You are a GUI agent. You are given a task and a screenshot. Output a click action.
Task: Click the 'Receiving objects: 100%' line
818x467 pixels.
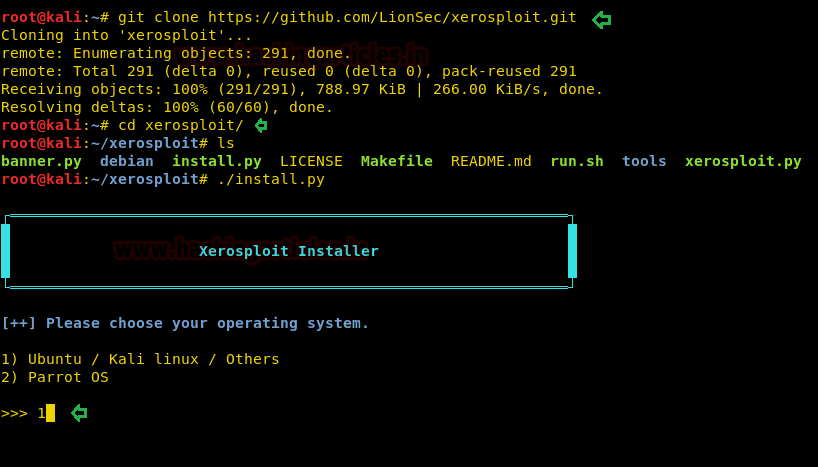tap(302, 89)
